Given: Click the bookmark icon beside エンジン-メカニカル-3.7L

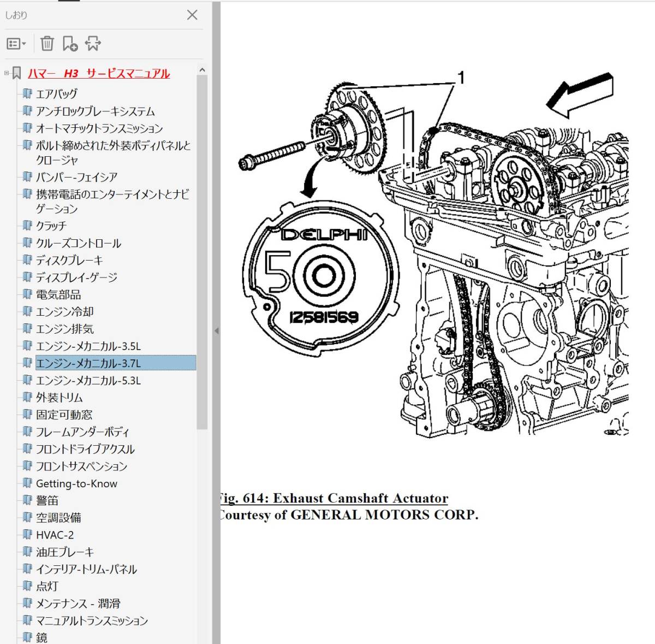Looking at the screenshot, I should 27,363.
